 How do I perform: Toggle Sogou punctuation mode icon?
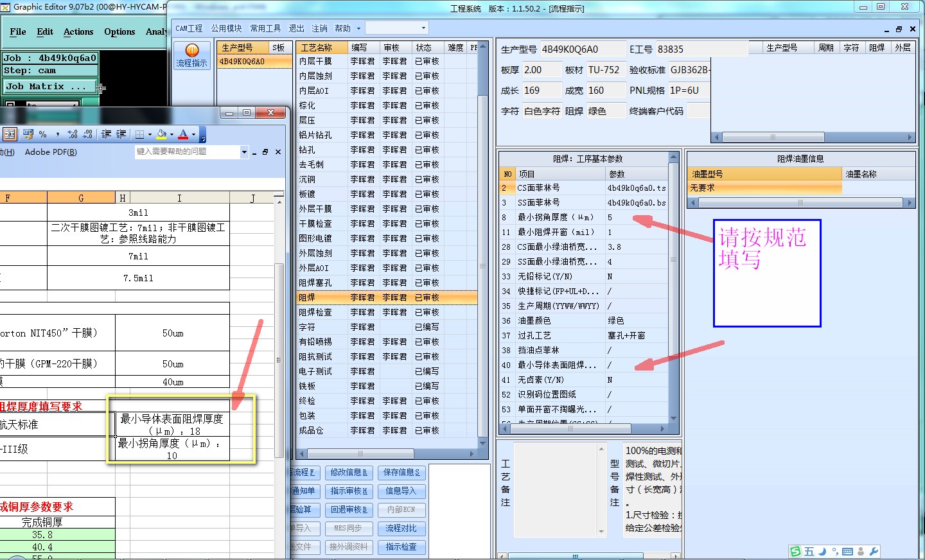835,551
